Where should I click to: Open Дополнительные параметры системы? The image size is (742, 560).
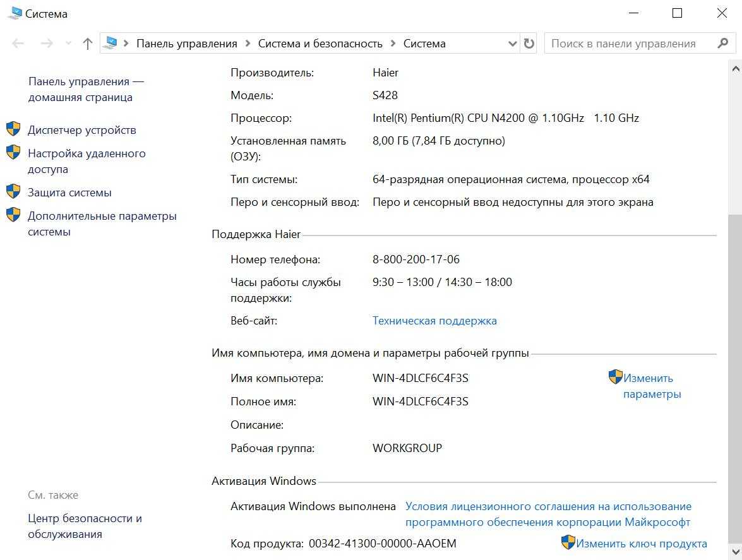click(102, 223)
